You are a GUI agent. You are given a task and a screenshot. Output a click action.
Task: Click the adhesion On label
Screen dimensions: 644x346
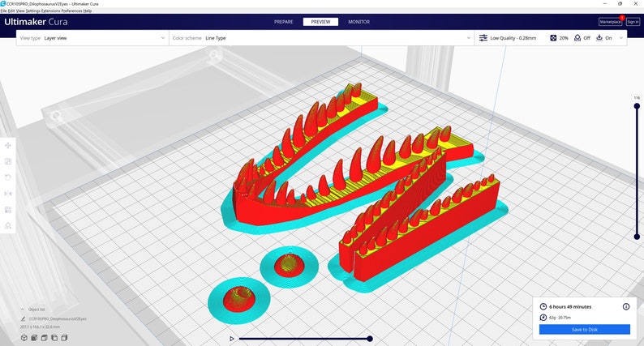pos(608,38)
